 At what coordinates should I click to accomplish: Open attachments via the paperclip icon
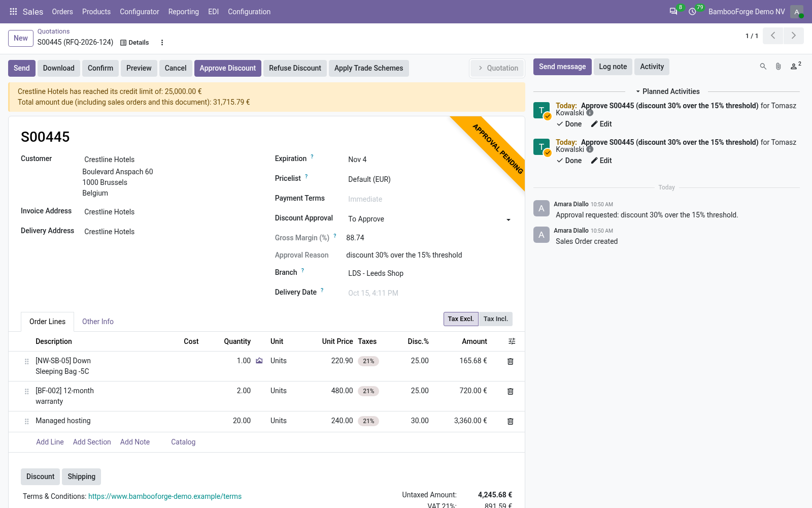[778, 67]
